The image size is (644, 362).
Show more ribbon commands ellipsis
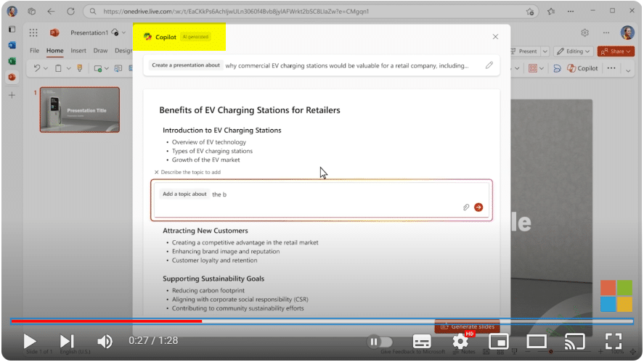tap(611, 68)
